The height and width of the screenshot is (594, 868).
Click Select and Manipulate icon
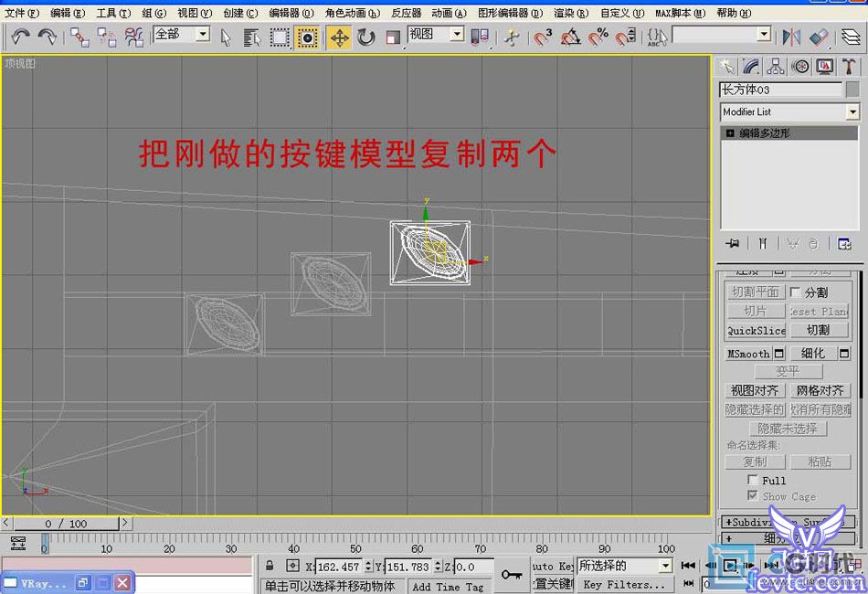click(512, 37)
